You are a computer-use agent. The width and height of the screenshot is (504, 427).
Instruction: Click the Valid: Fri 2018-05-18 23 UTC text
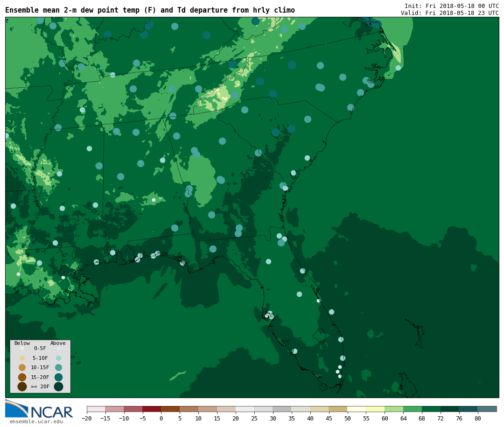[450, 13]
